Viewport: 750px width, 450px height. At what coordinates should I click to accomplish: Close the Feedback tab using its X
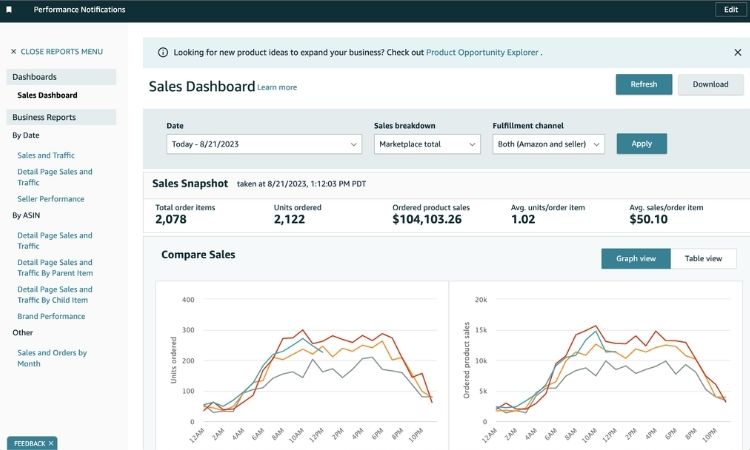click(x=51, y=443)
